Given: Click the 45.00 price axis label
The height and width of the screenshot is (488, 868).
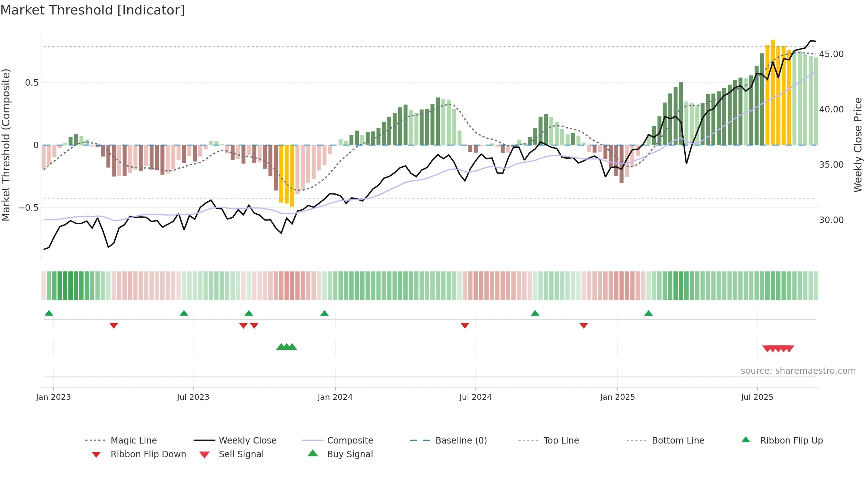Looking at the screenshot, I should [831, 54].
